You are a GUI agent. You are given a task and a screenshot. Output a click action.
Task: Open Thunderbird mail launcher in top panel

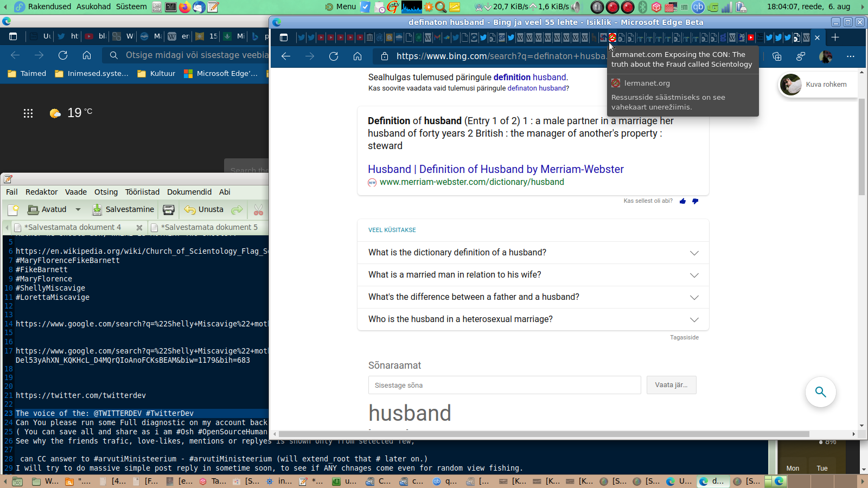[199, 7]
